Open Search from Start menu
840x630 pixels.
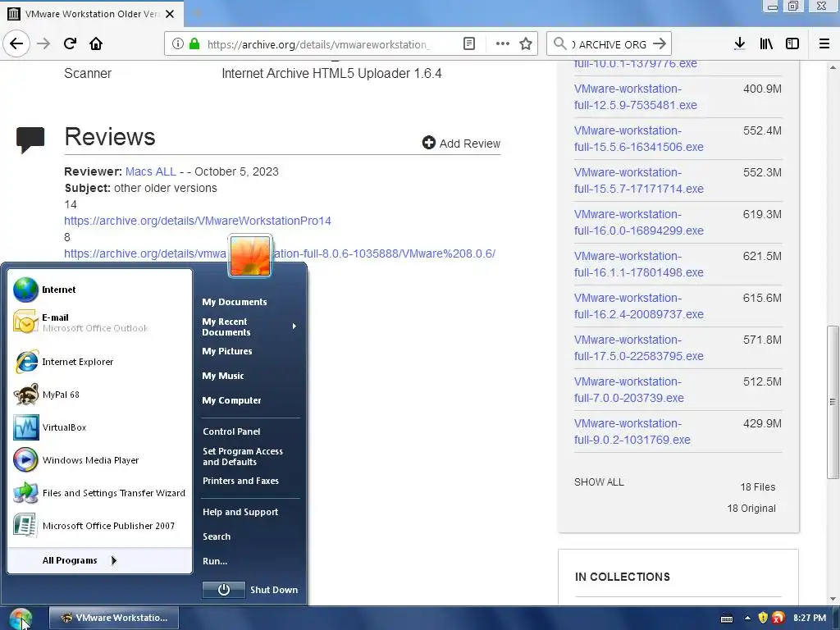pyautogui.click(x=217, y=536)
